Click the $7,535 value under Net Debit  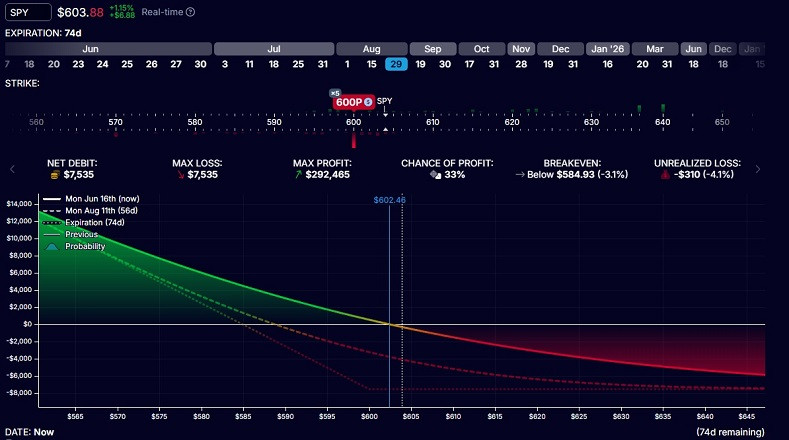pyautogui.click(x=78, y=175)
